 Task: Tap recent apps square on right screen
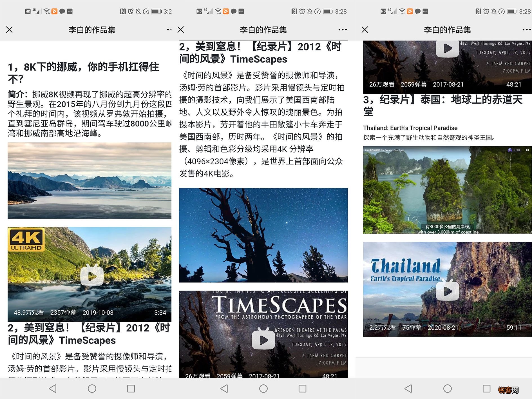tap(486, 389)
